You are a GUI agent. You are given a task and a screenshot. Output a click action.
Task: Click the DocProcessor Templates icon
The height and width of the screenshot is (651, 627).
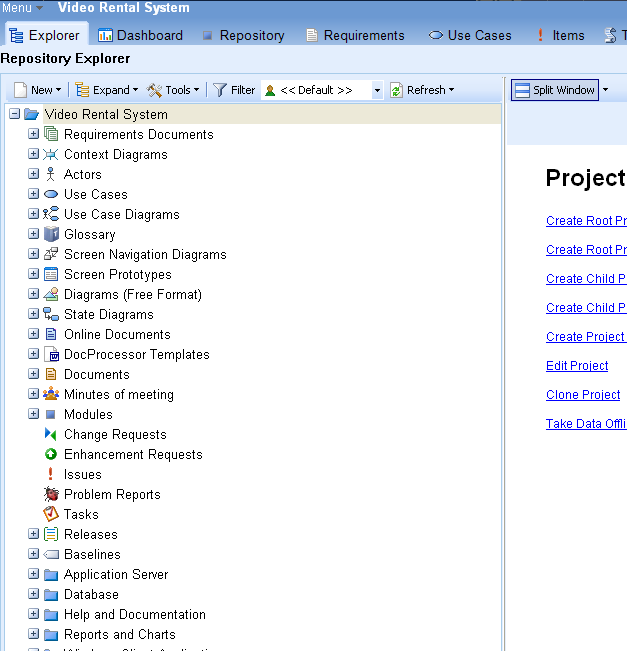point(51,354)
